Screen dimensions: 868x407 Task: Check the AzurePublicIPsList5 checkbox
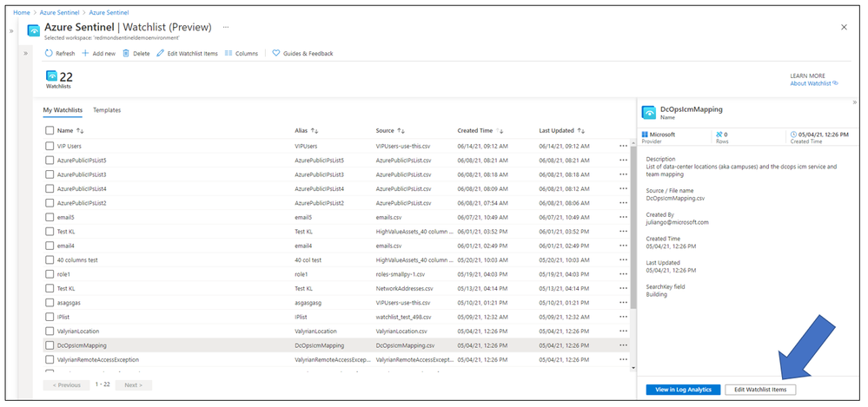pos(50,161)
